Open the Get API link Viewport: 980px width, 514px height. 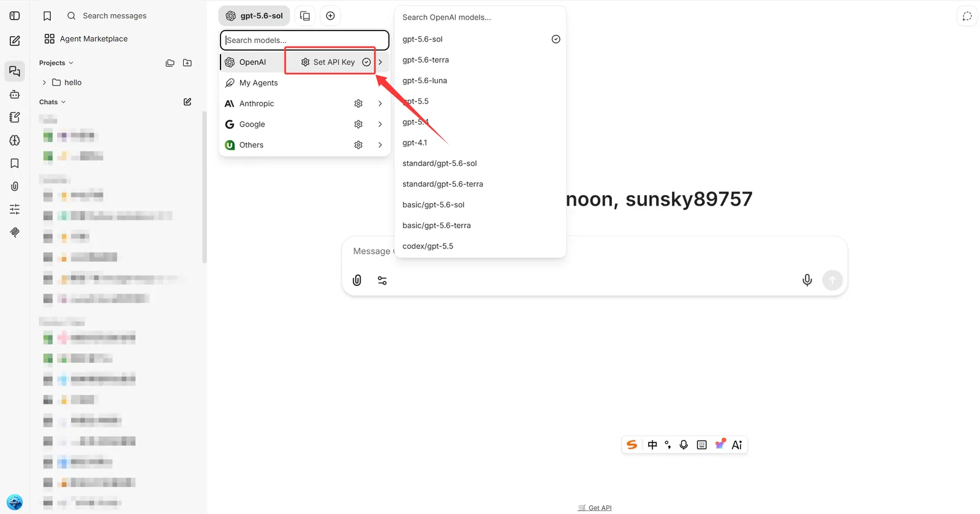(595, 508)
